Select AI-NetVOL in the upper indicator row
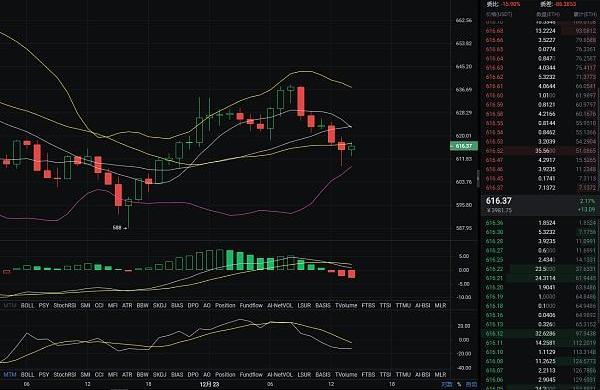Viewport: 600px width, 390px height. [280, 305]
